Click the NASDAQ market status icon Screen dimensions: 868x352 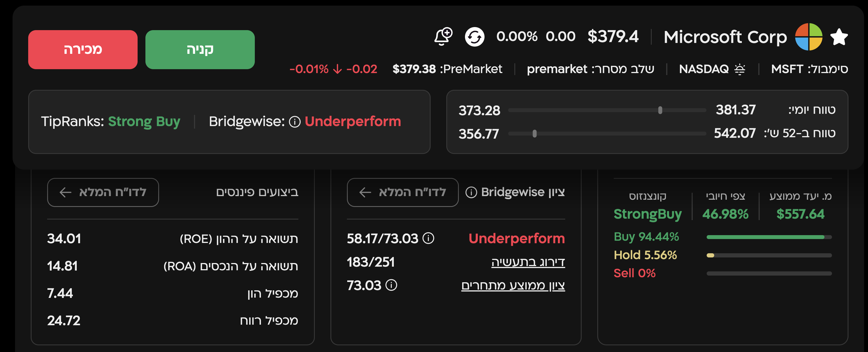pos(740,69)
